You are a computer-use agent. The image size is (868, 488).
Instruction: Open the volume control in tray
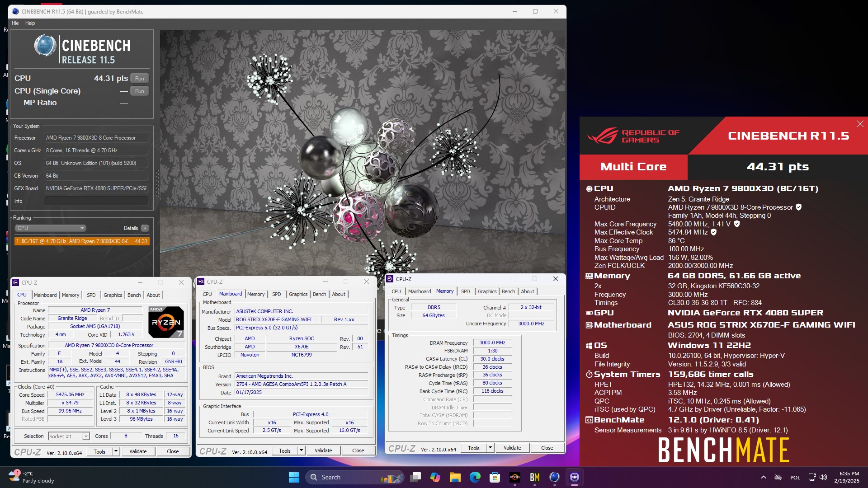[823, 477]
